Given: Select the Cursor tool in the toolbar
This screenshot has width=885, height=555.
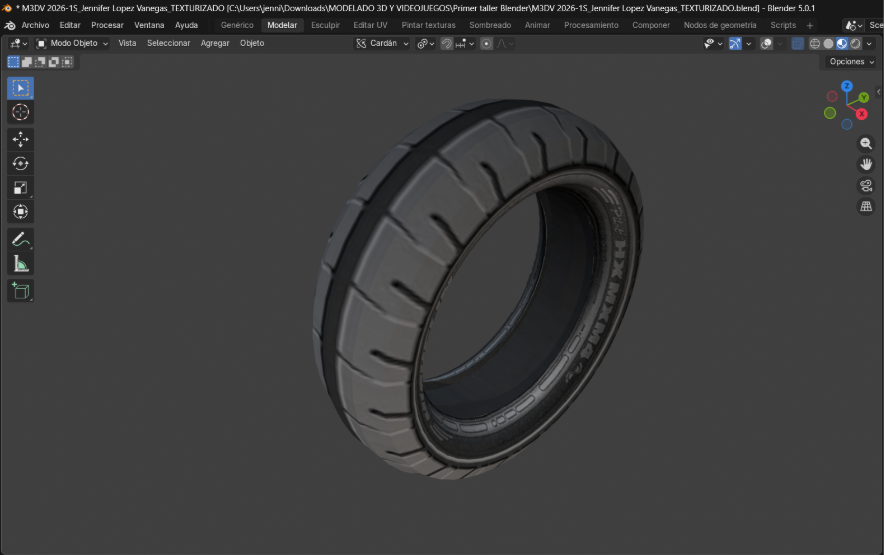Looking at the screenshot, I should pos(20,112).
